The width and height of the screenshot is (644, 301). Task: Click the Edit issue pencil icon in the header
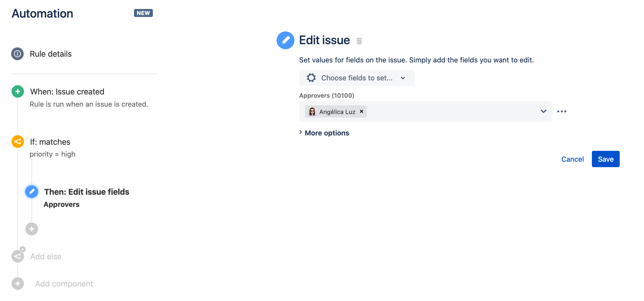point(285,40)
